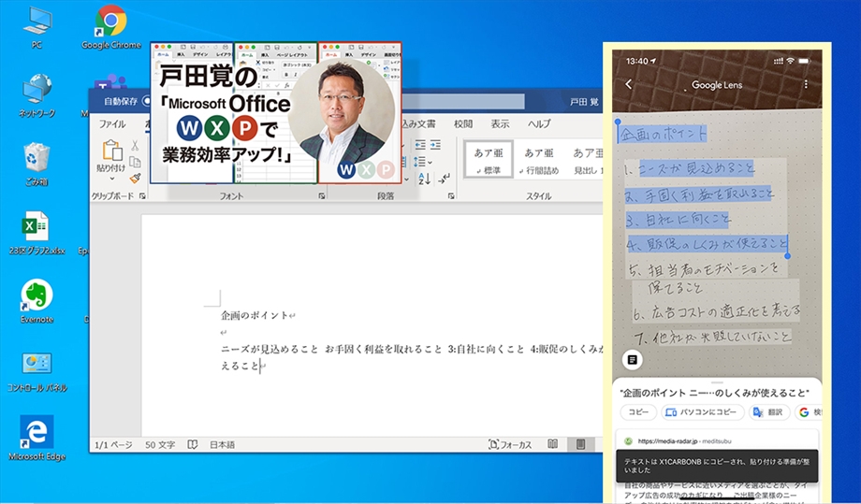Open the 校閲 review tab
The height and width of the screenshot is (504, 861).
coord(463,124)
